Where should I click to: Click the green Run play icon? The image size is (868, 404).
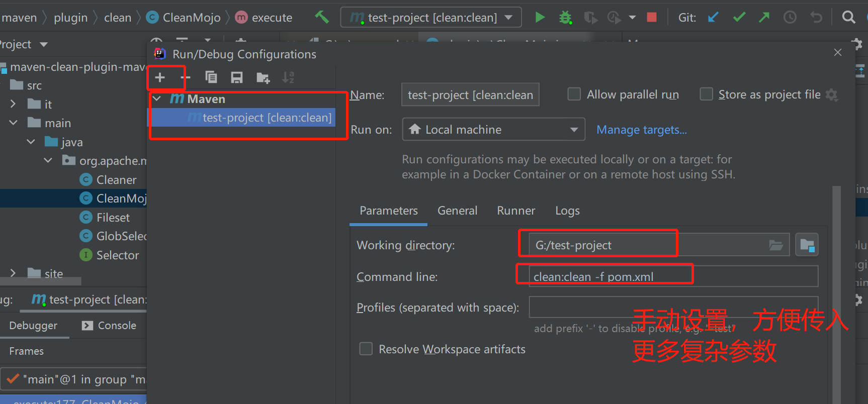(x=540, y=18)
